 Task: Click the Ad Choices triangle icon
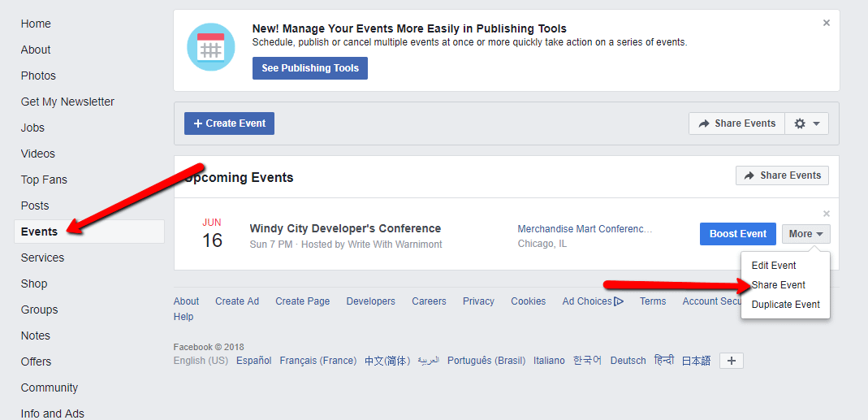[x=619, y=301]
